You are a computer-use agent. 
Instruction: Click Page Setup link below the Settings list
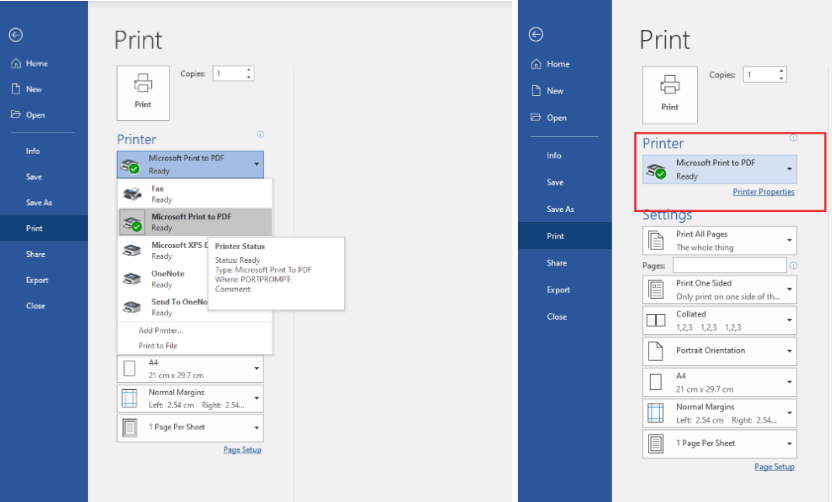(774, 467)
